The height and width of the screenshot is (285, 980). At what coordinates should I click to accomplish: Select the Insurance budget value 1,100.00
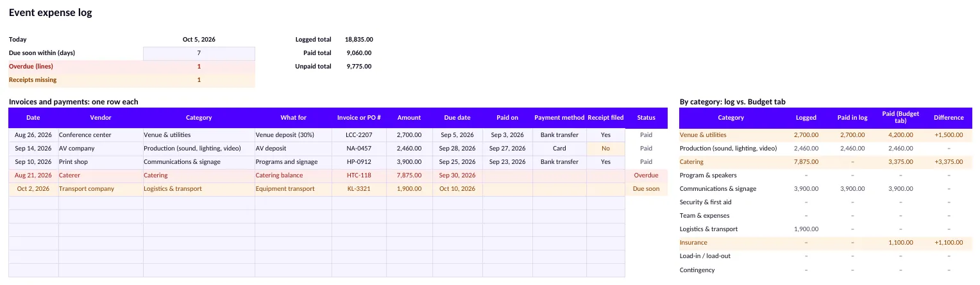[900, 243]
